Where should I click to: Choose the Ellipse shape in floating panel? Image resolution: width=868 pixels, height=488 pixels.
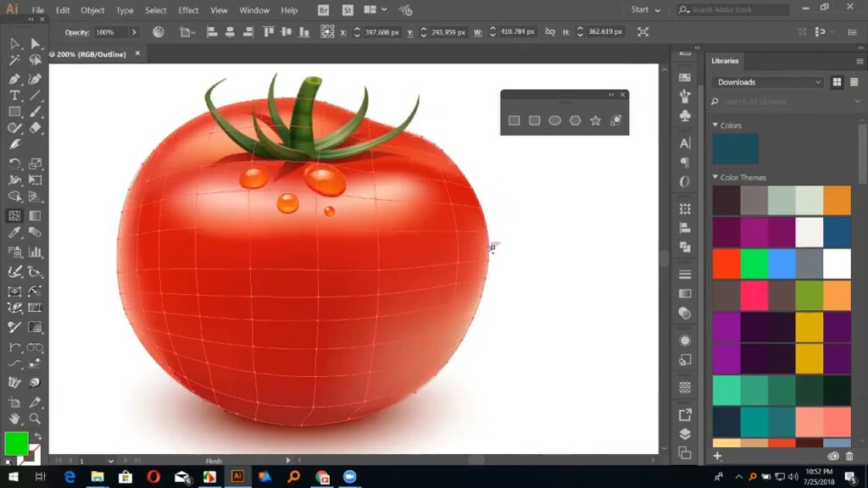554,120
